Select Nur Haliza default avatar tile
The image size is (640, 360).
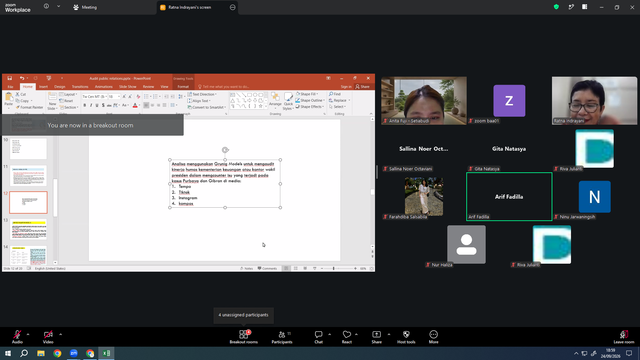point(466,244)
